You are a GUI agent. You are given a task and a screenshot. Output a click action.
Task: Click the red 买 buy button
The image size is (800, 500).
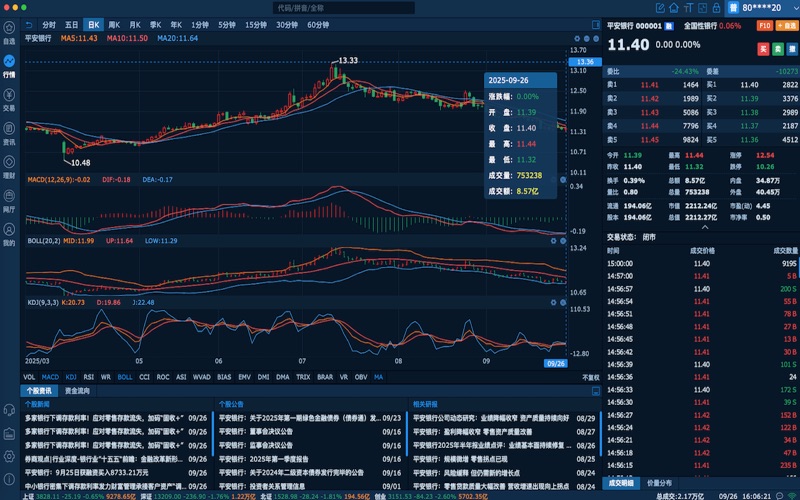[x=764, y=48]
